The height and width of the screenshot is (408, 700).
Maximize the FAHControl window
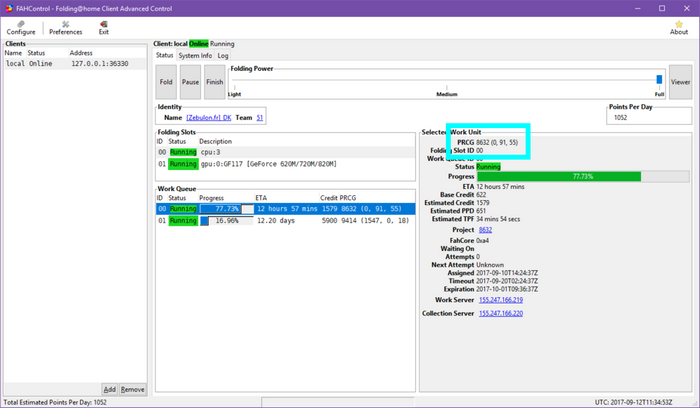pos(662,8)
